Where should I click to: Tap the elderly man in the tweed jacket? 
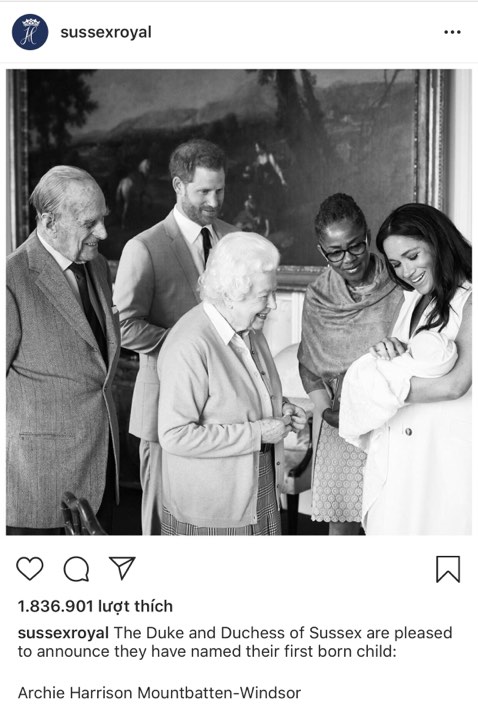(60, 349)
